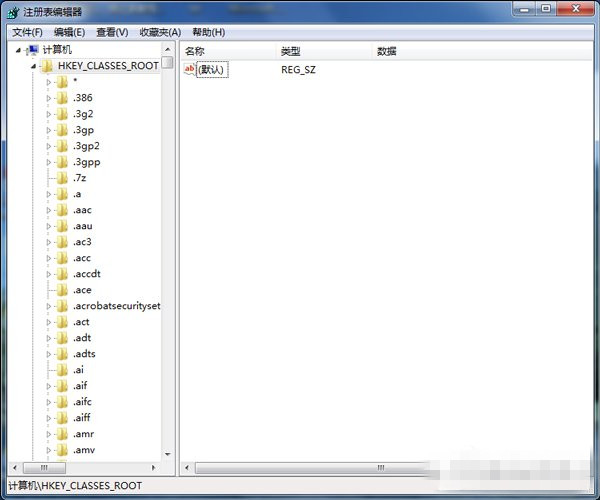The height and width of the screenshot is (500, 600).
Task: Click the folder icon next to .ac3
Action: (x=62, y=242)
